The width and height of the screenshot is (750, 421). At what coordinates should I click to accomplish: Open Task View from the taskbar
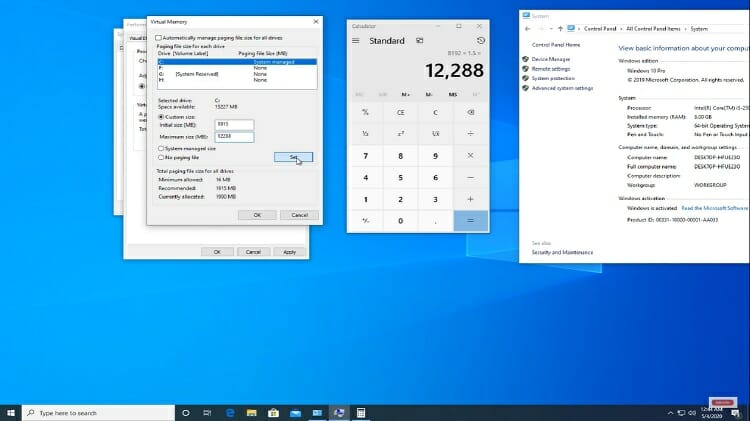(186, 412)
